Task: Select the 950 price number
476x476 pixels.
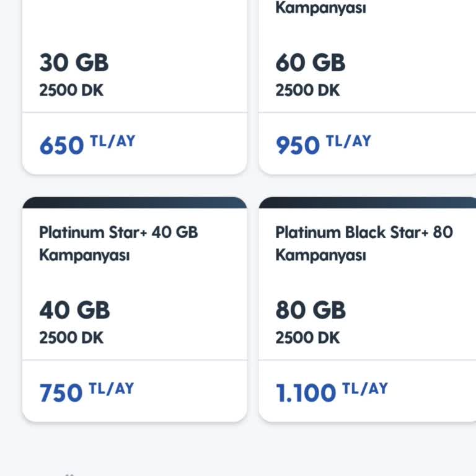Action: click(297, 146)
